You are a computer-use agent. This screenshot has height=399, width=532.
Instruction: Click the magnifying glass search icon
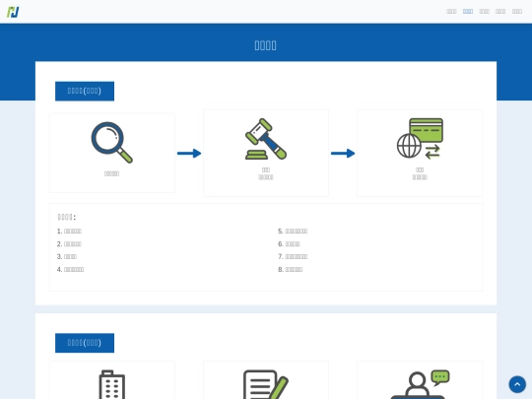point(111,143)
